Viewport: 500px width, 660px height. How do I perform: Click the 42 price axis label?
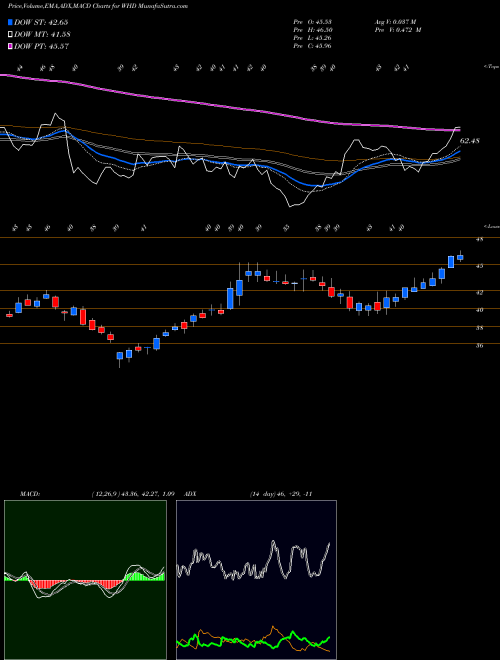[x=479, y=292]
